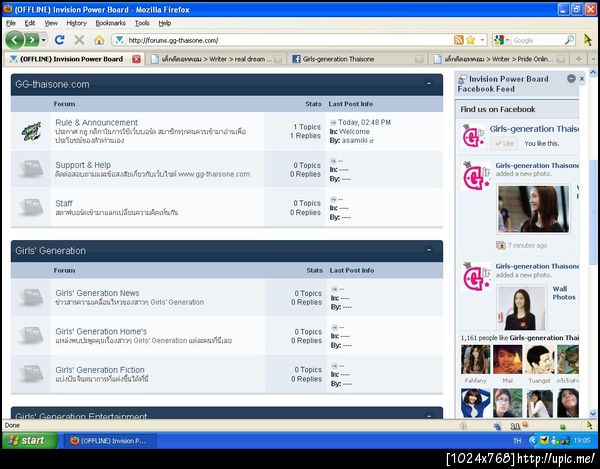This screenshot has height=469, width=600.
Task: Focus the Google search box
Action: click(537, 40)
